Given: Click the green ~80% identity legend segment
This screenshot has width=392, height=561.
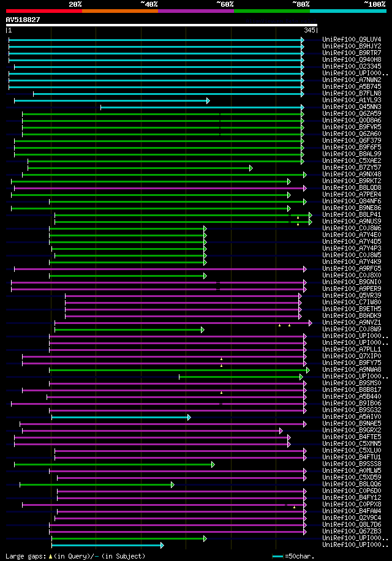Looking at the screenshot, I should coord(272,11).
